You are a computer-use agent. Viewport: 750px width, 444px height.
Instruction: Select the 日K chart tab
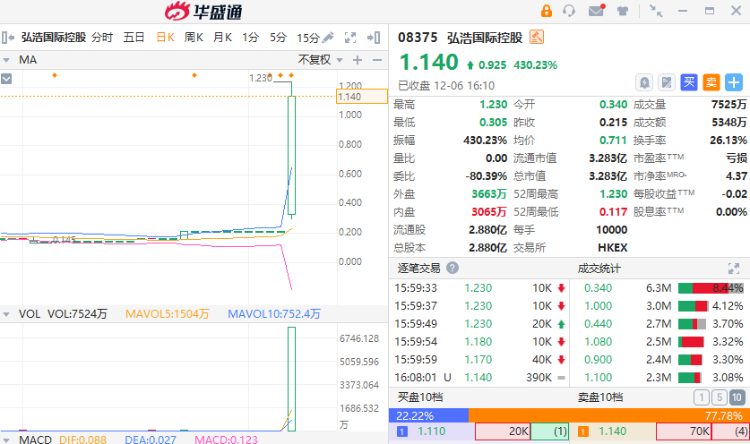click(x=165, y=37)
